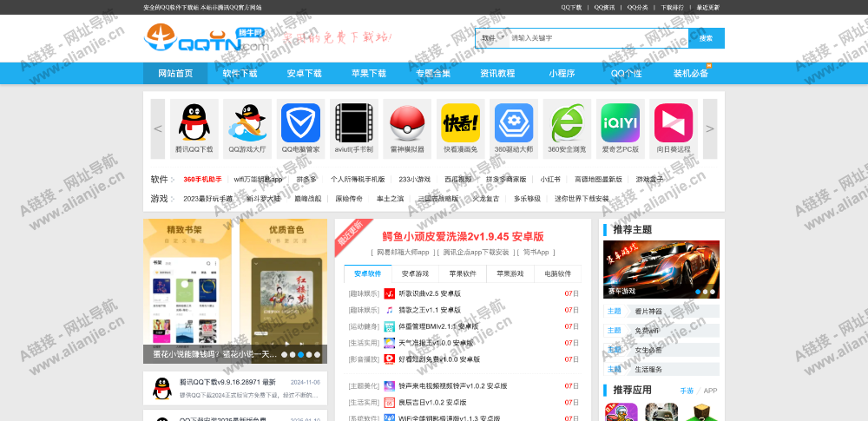Click the 铃声来电视频 phone icon

[x=390, y=385]
